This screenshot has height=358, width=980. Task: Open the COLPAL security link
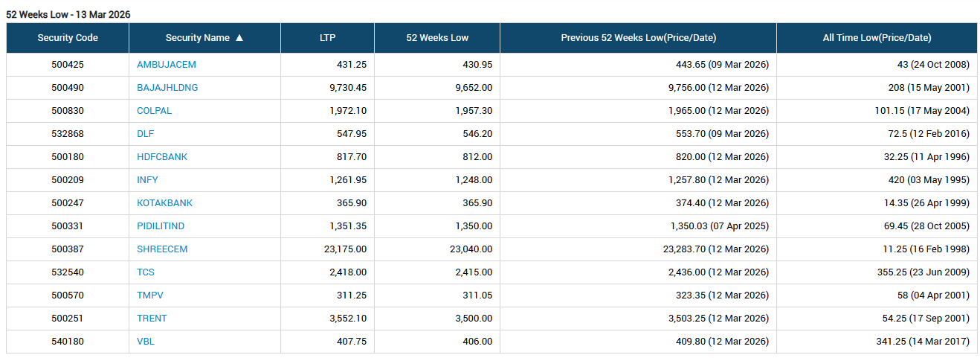pyautogui.click(x=154, y=111)
